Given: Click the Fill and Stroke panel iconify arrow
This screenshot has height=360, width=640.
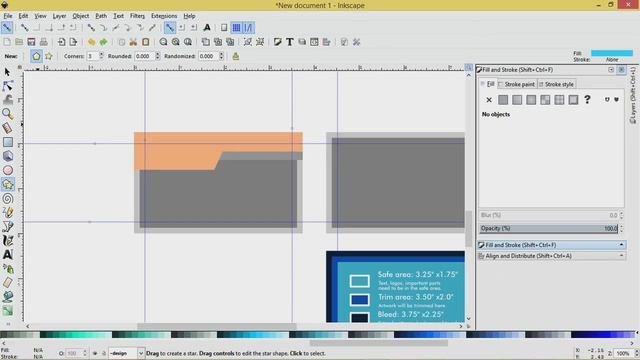Looking at the screenshot, I should tap(611, 70).
